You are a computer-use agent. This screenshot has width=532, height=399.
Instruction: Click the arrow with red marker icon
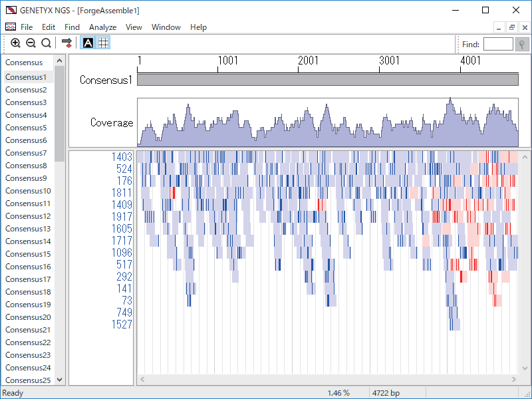click(67, 43)
